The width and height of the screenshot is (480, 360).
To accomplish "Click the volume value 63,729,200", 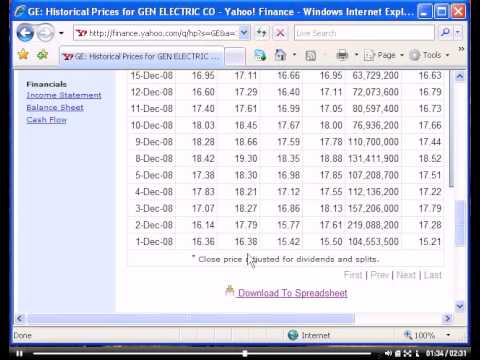I will pos(376,76).
